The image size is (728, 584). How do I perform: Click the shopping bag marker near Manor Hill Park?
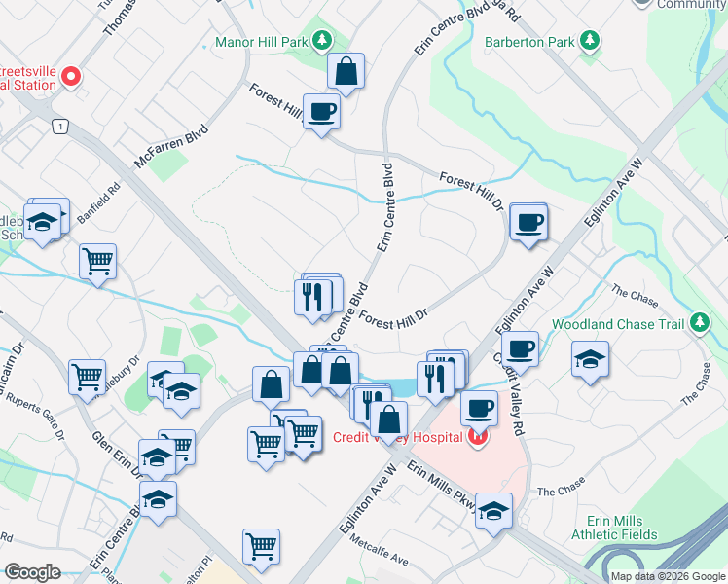[x=346, y=71]
